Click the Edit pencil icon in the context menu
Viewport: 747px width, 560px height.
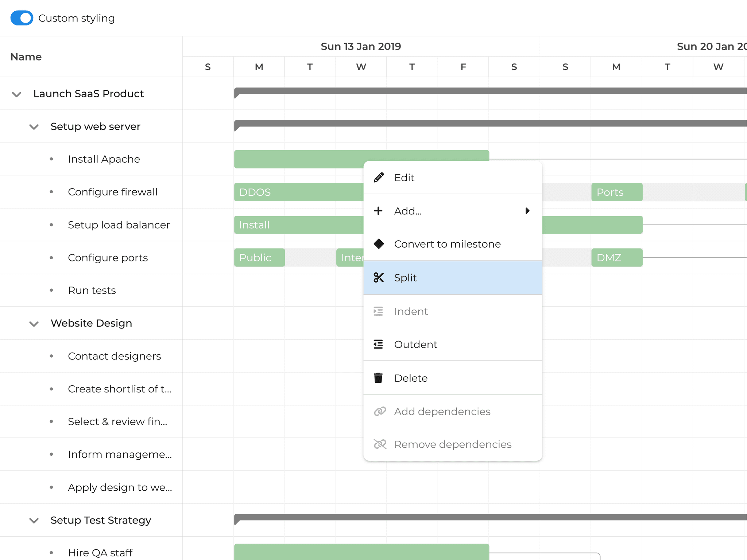coord(379,178)
